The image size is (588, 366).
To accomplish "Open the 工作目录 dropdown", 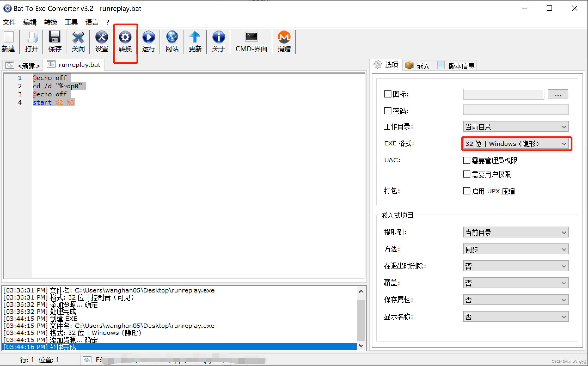I will pyautogui.click(x=516, y=127).
